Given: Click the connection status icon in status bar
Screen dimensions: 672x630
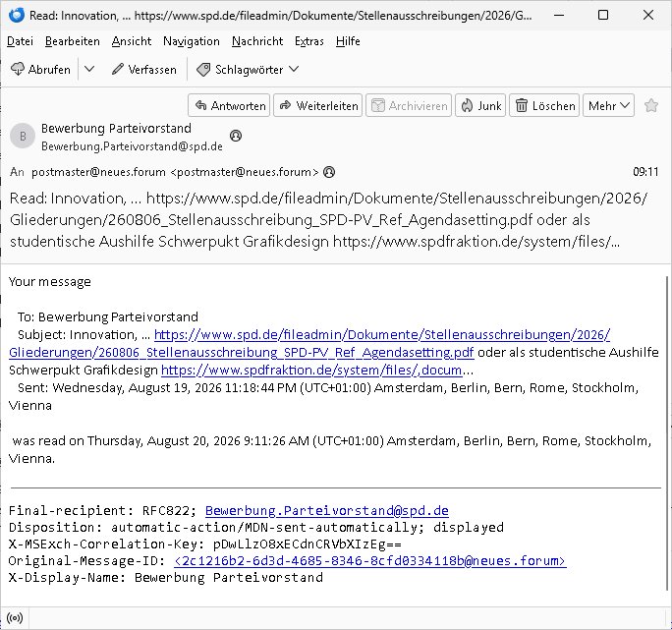Looking at the screenshot, I should coord(15,618).
